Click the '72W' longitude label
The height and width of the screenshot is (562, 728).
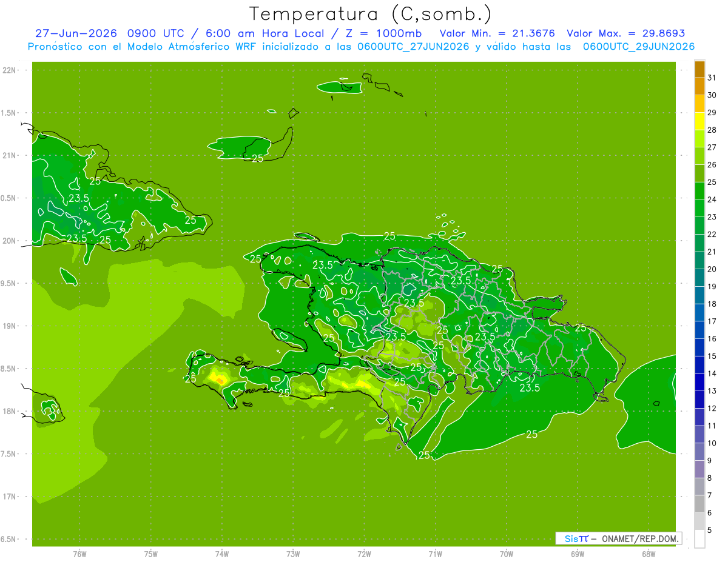click(364, 554)
